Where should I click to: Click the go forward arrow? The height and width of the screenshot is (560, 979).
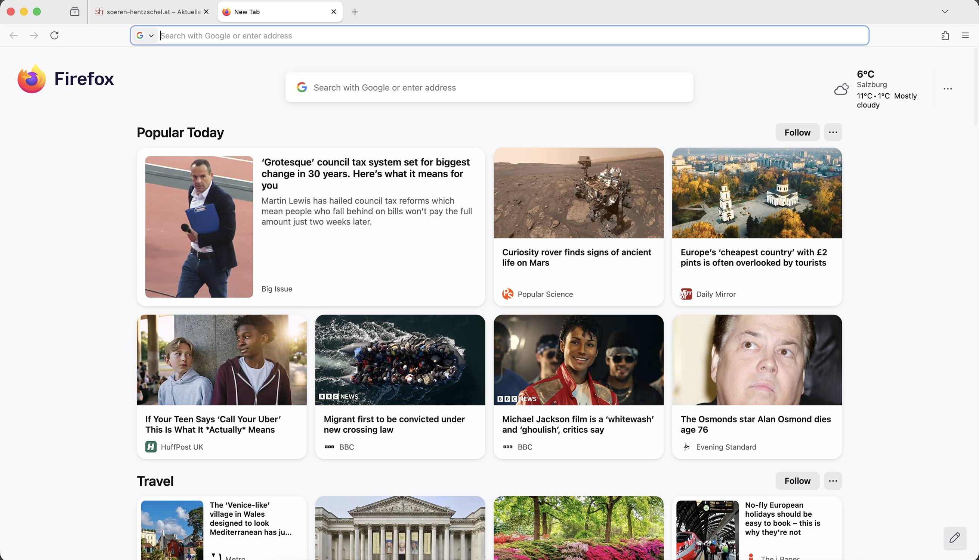coord(34,35)
